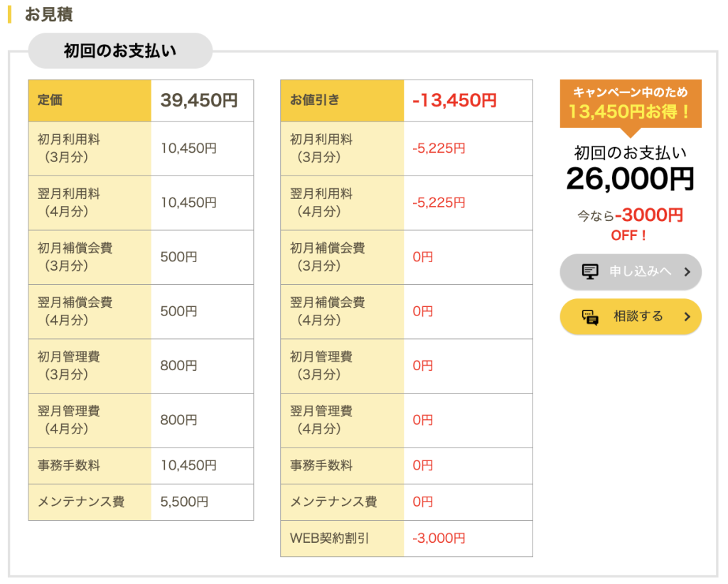Select 5,500円 in the メンテナンス費 row

coord(184,502)
